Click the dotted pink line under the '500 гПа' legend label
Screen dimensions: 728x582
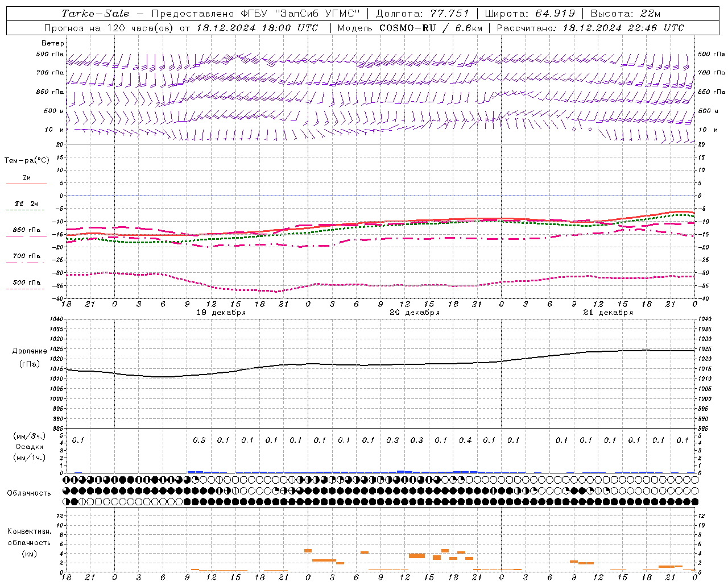tap(26, 289)
